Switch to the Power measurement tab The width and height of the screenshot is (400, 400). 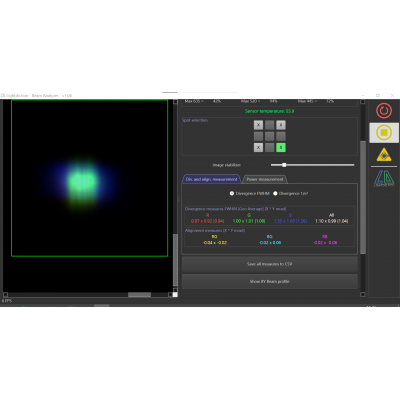click(265, 179)
